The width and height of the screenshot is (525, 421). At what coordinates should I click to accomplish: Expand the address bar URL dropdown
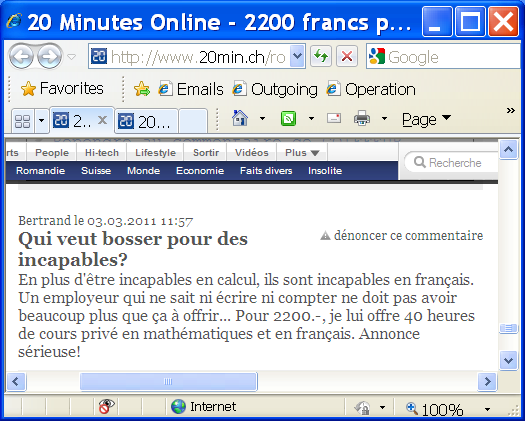pos(297,56)
